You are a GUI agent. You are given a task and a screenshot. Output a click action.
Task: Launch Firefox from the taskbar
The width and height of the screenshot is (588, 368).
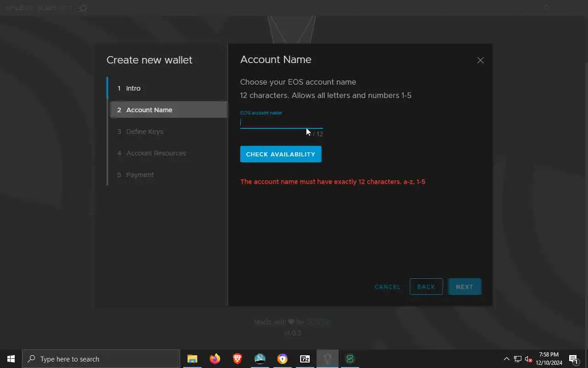215,359
